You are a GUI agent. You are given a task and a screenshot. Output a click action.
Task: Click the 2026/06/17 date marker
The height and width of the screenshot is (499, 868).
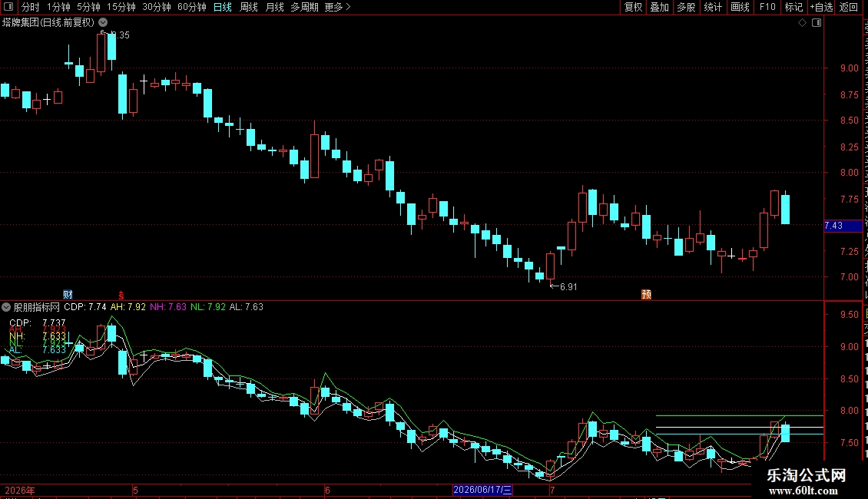(482, 490)
